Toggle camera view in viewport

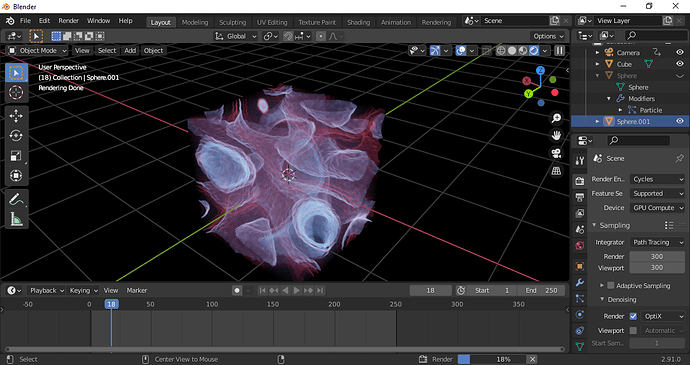click(556, 153)
